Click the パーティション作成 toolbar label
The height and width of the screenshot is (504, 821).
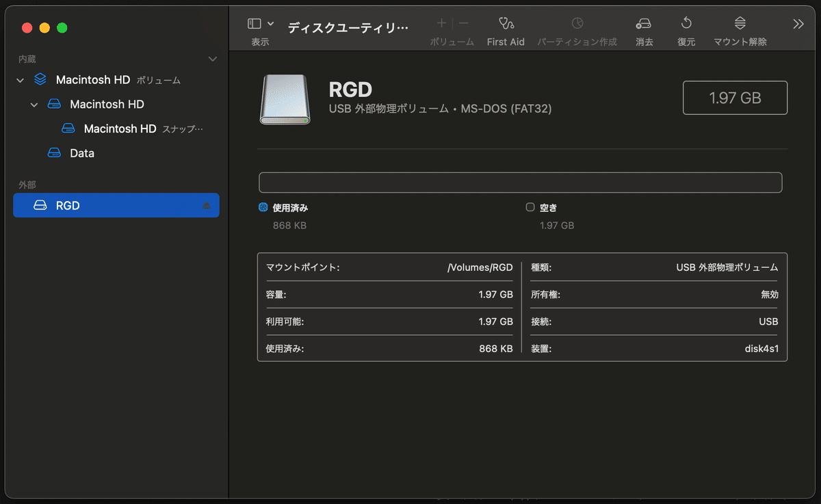click(577, 42)
